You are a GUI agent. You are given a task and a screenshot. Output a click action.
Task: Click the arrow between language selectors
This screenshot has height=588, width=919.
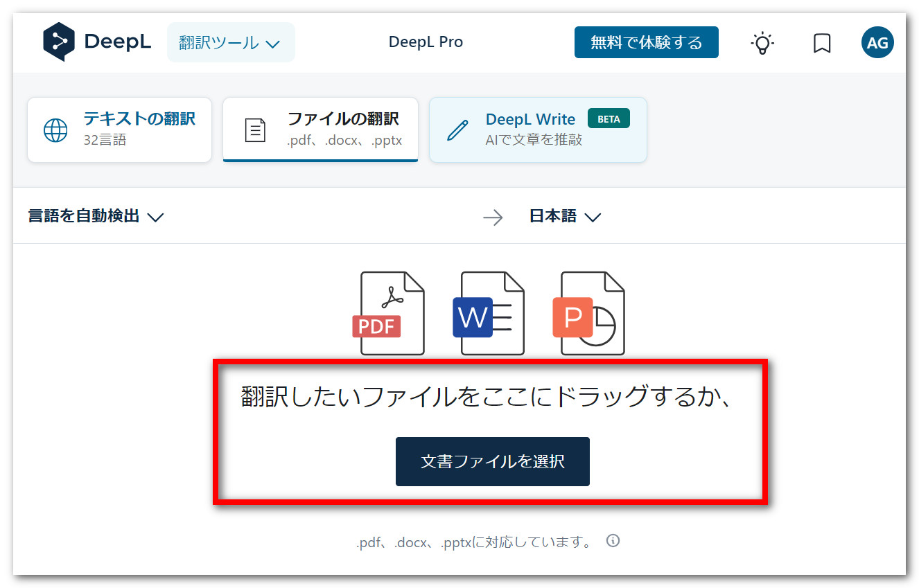[493, 217]
